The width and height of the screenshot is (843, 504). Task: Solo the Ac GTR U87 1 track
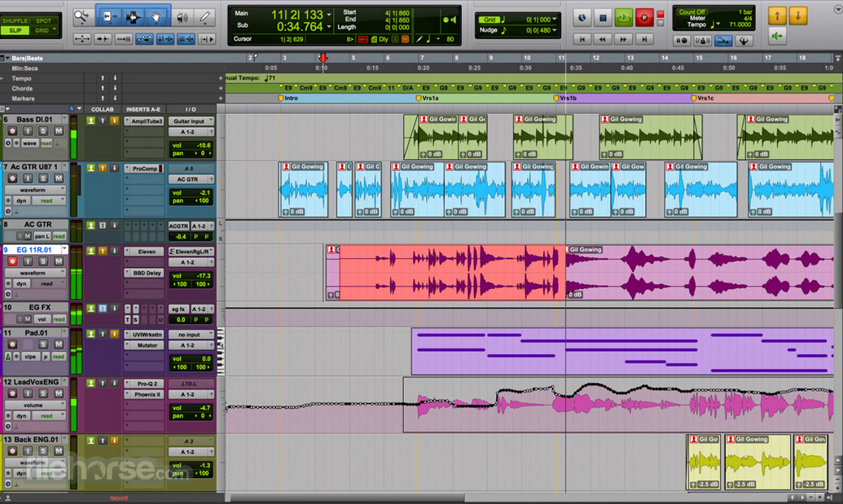click(42, 177)
